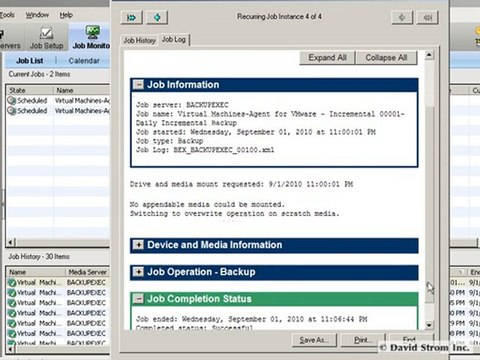This screenshot has width=480, height=360.
Task: Click Name column header in Job History list
Action: (36, 272)
